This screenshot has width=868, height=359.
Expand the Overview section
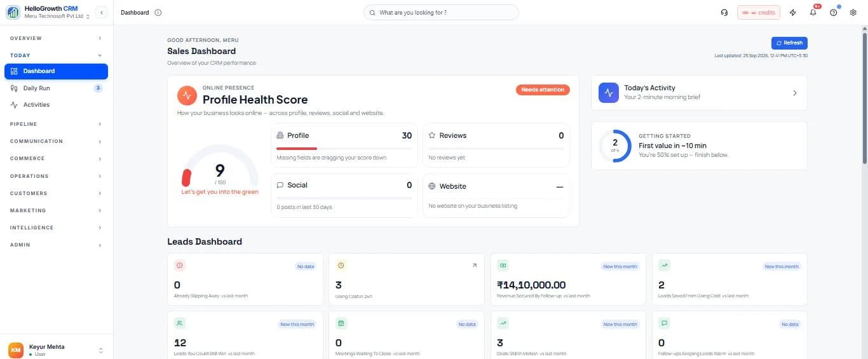(x=56, y=38)
